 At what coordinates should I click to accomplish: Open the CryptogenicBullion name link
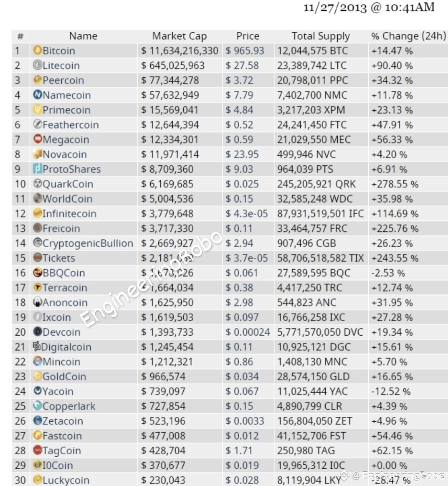tap(88, 243)
